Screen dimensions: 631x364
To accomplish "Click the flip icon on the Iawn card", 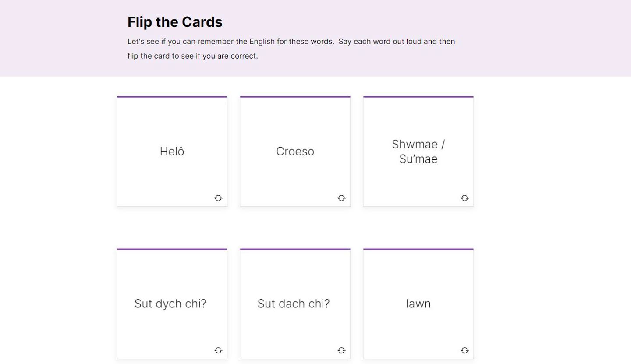I will click(464, 350).
